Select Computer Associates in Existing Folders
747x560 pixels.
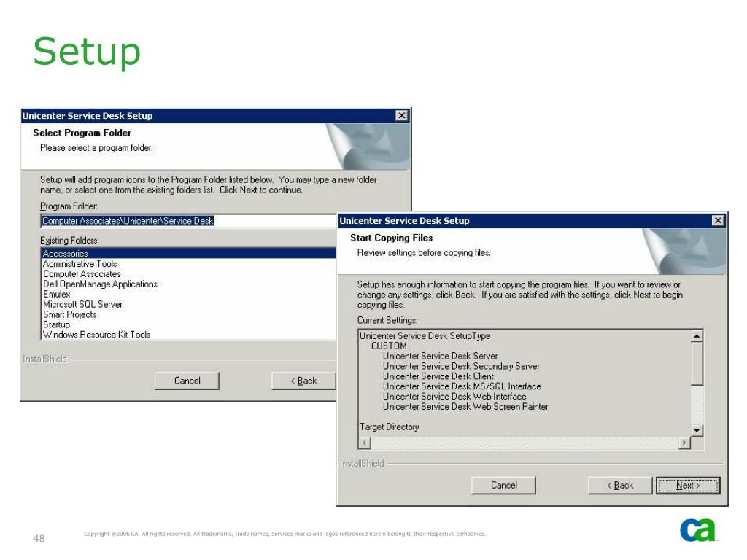(x=82, y=274)
